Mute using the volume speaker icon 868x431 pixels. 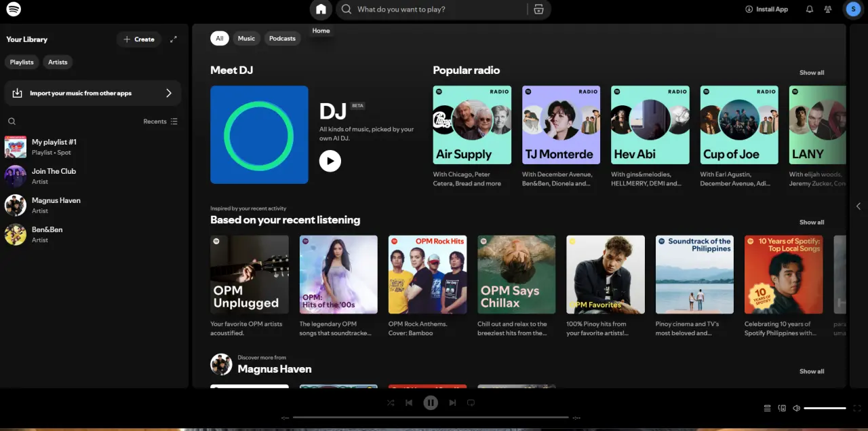pos(797,408)
